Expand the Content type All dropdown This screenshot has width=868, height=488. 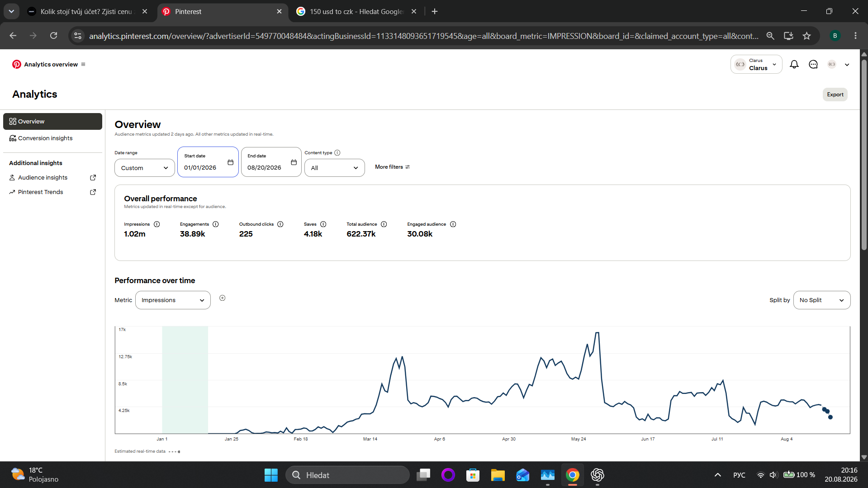pyautogui.click(x=335, y=168)
